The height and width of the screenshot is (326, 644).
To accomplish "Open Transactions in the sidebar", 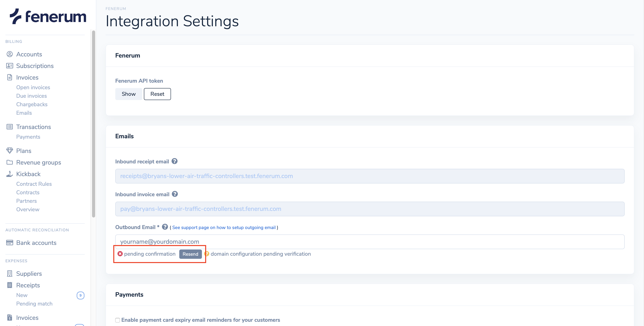I will click(33, 127).
